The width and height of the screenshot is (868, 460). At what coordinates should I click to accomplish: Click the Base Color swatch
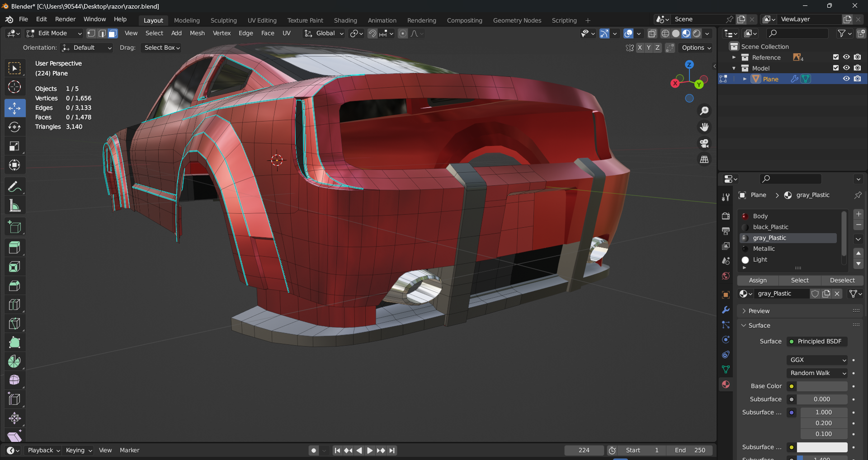click(x=822, y=386)
